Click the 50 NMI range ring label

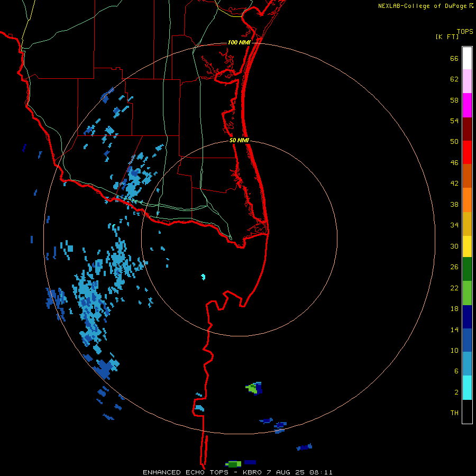click(x=239, y=140)
